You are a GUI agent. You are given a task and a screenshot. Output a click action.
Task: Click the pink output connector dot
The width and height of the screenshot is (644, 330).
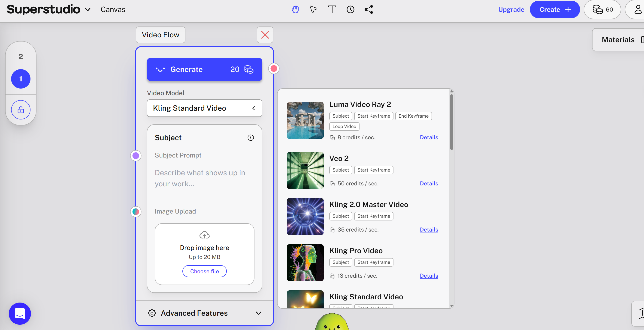pyautogui.click(x=274, y=68)
